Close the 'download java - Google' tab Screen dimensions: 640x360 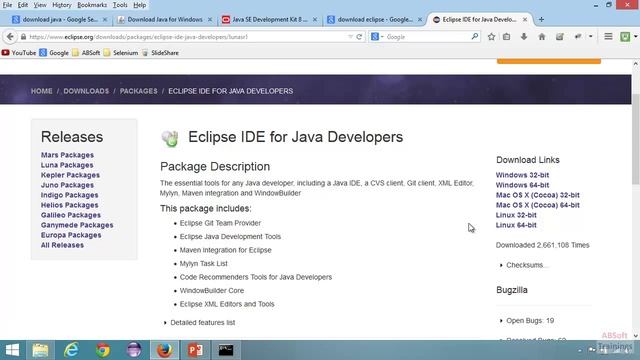click(x=105, y=20)
